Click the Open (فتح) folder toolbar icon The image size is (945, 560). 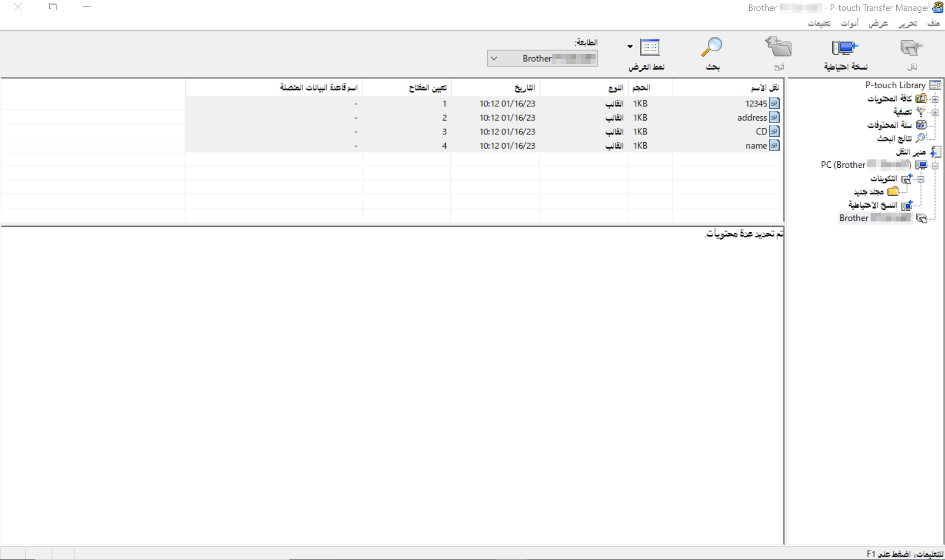[779, 48]
